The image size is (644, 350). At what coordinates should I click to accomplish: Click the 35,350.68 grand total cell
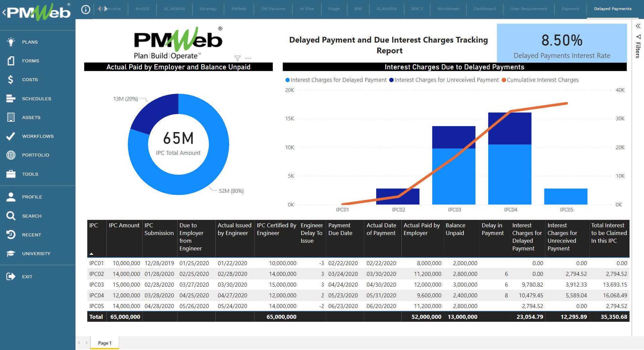coord(614,317)
